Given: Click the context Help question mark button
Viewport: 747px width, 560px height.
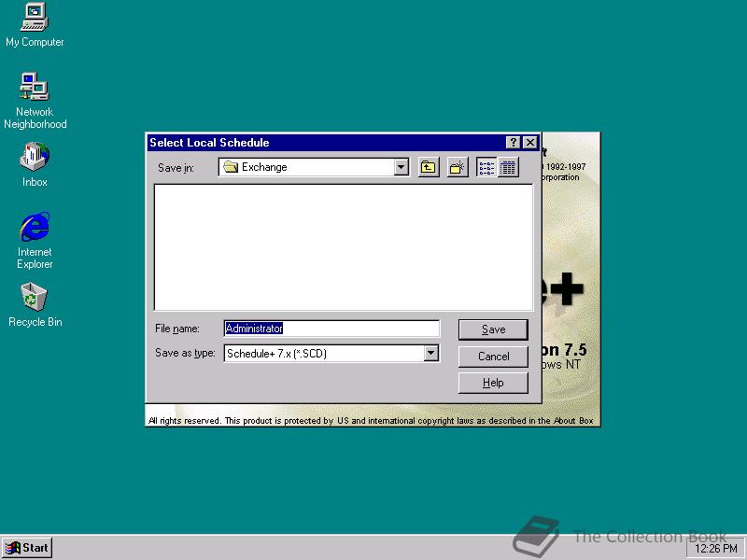Looking at the screenshot, I should click(513, 143).
